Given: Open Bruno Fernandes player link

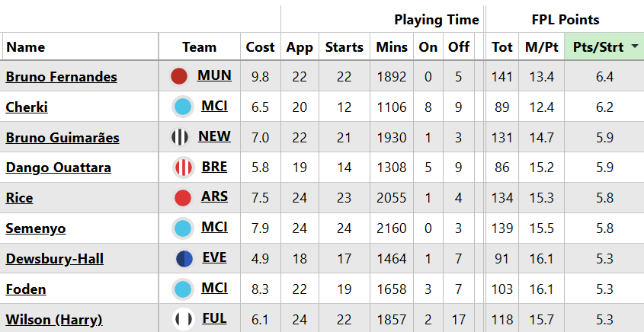Looking at the screenshot, I should coord(61,76).
